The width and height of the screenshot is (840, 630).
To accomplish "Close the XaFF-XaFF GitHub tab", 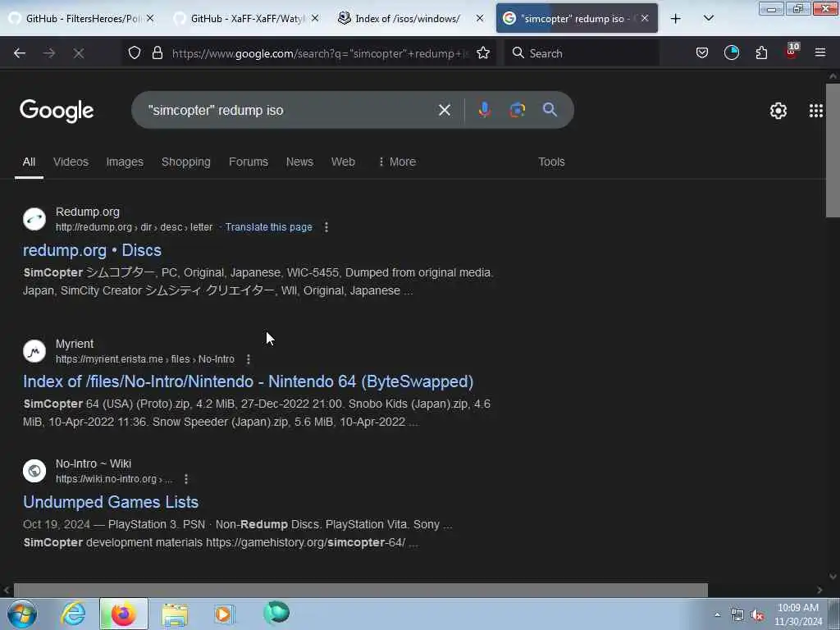I will 315,18.
